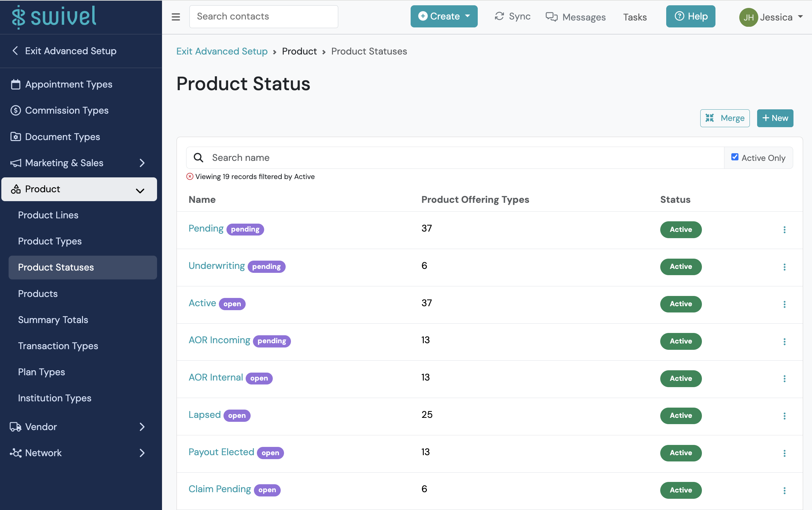Click the Name column header

202,200
